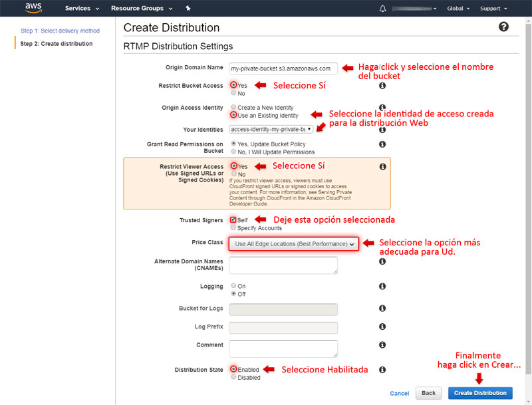Show info for Restrict Bucket Access
This screenshot has width=532, height=405.
point(382,86)
